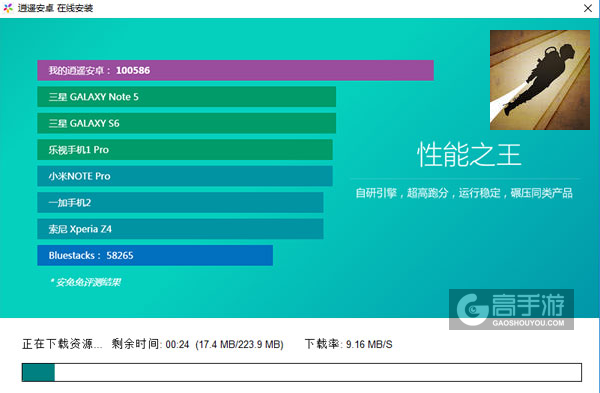
Task: Click the download progress bar
Action: (302, 372)
